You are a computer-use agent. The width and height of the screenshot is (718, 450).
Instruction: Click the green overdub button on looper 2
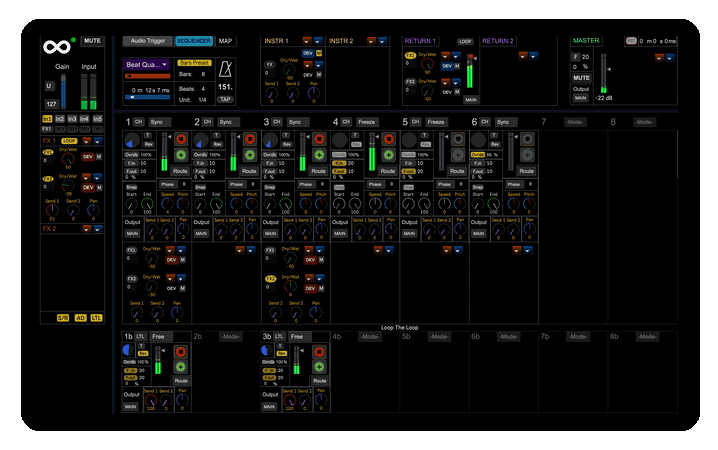point(250,155)
